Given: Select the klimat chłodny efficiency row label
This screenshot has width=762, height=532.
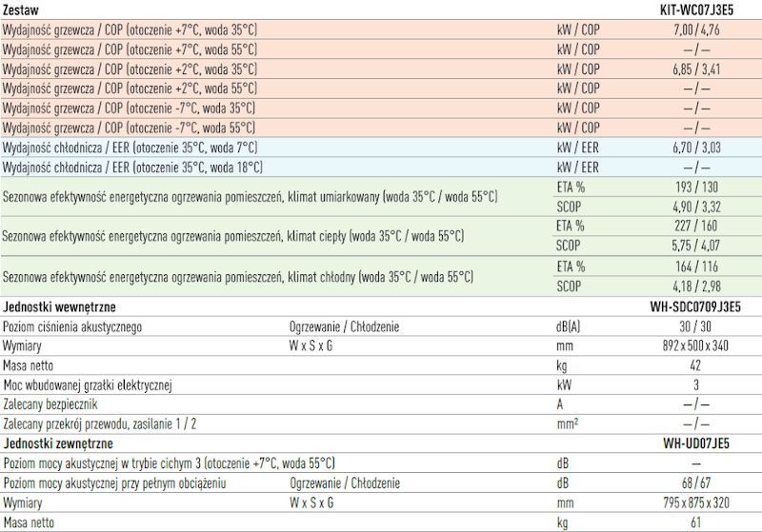Looking at the screenshot, I should 238,277.
